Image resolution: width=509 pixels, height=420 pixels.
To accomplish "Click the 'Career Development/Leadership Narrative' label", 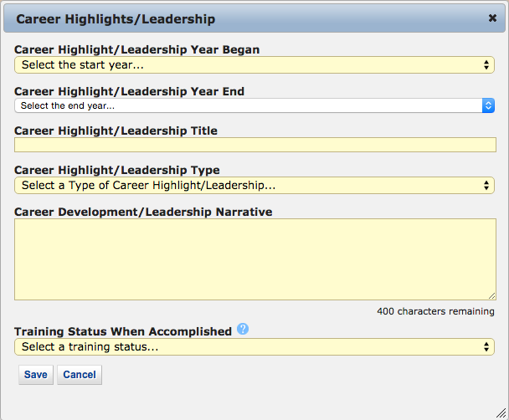I will point(143,212).
